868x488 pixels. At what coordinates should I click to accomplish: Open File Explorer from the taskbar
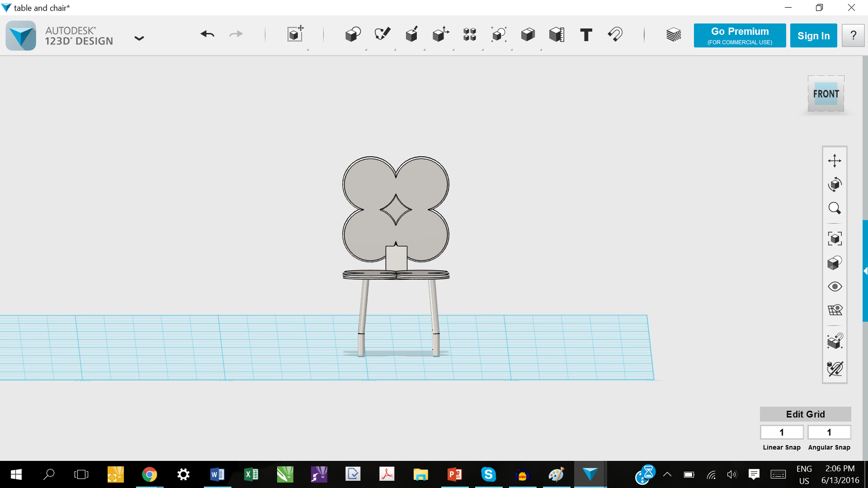421,475
